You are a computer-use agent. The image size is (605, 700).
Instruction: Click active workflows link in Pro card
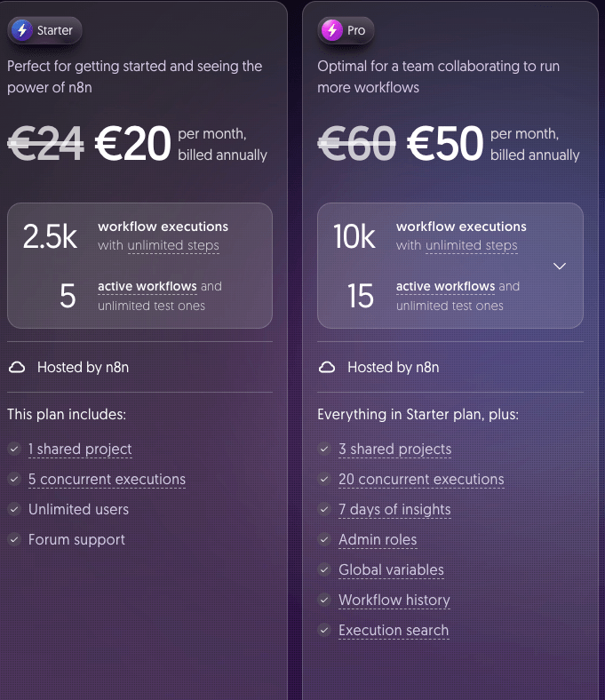pyautogui.click(x=445, y=286)
